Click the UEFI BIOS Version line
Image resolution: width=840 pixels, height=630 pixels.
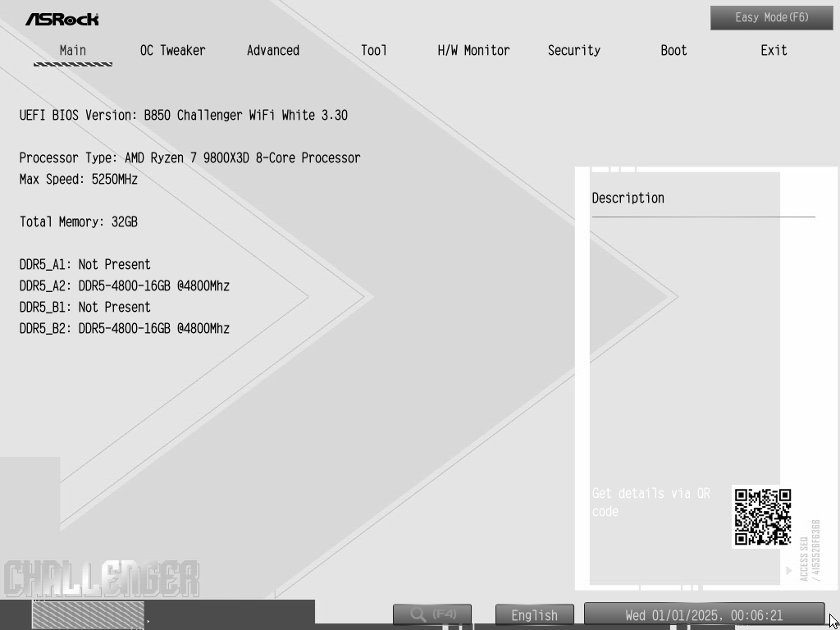click(184, 116)
